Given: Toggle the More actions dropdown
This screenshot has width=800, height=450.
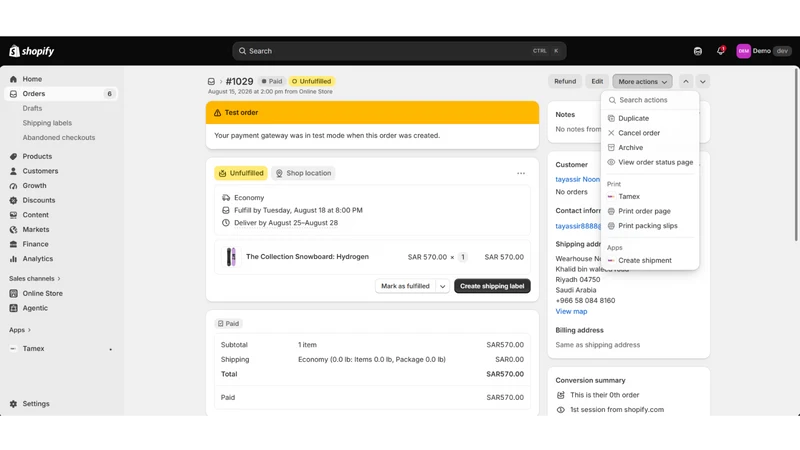Looking at the screenshot, I should point(642,82).
